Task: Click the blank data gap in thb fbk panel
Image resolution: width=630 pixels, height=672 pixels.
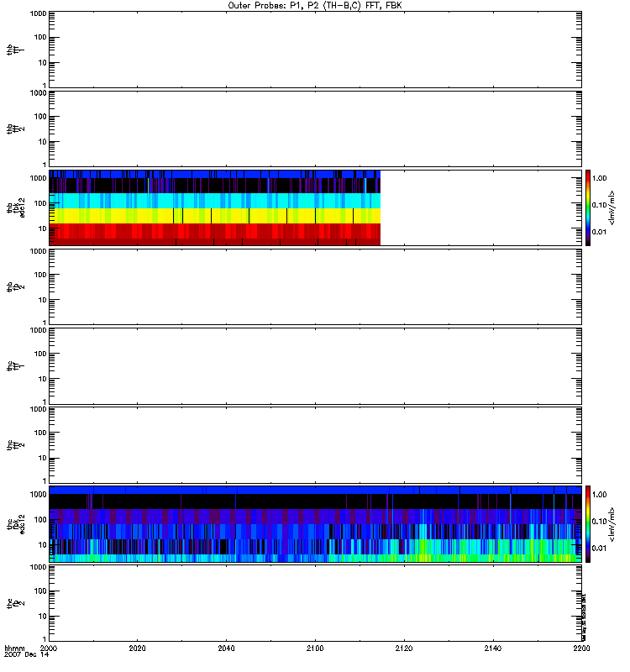Action: tap(480, 207)
